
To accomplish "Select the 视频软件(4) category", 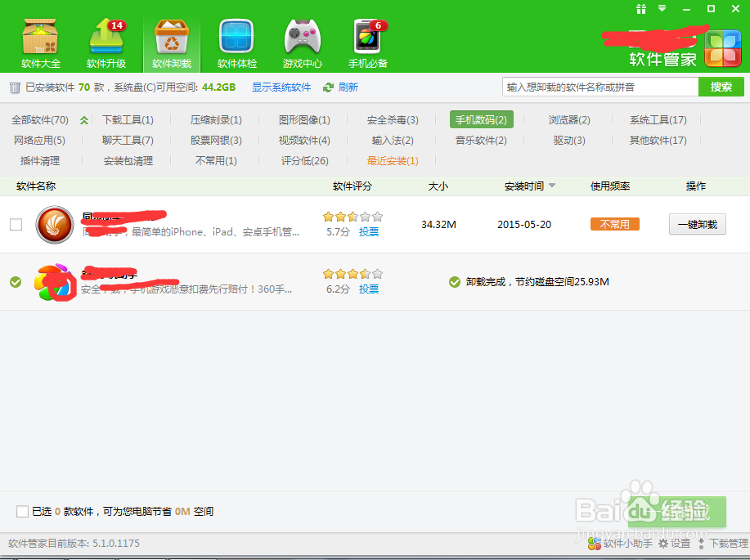I will [305, 140].
